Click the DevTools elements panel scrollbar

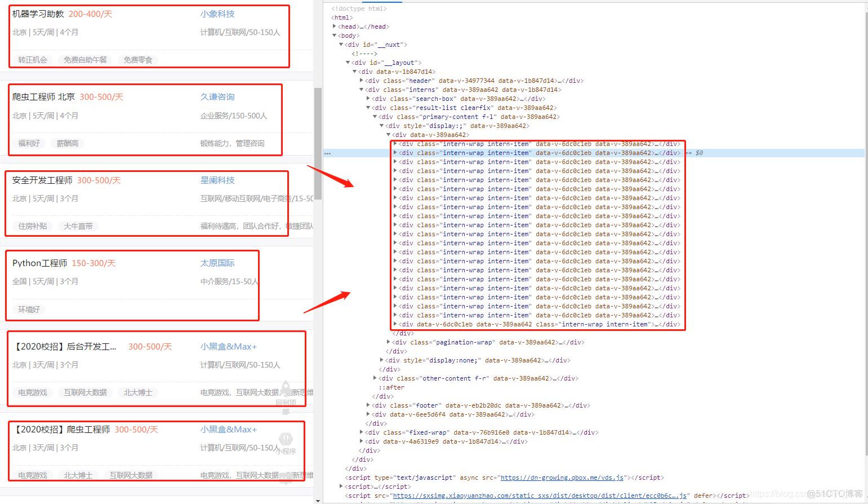coord(866,233)
